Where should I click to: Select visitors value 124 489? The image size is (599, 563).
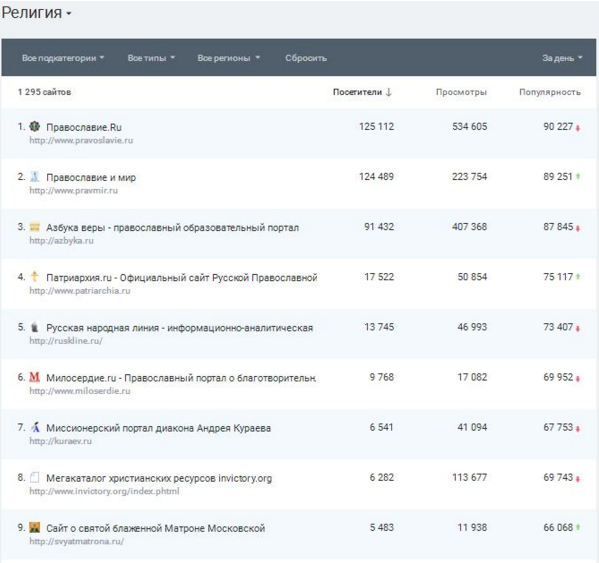pyautogui.click(x=376, y=176)
